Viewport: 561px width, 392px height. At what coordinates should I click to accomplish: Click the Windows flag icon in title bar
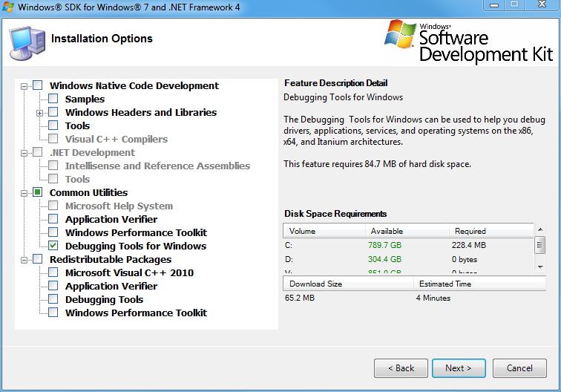point(8,7)
